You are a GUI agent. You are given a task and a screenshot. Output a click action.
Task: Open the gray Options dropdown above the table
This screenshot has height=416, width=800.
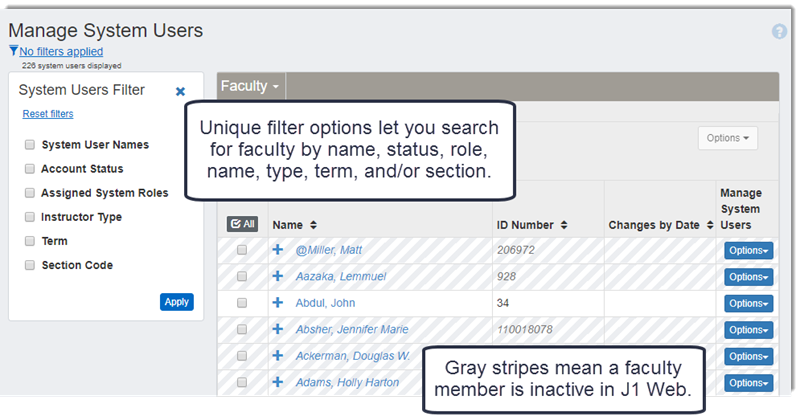[x=727, y=138]
